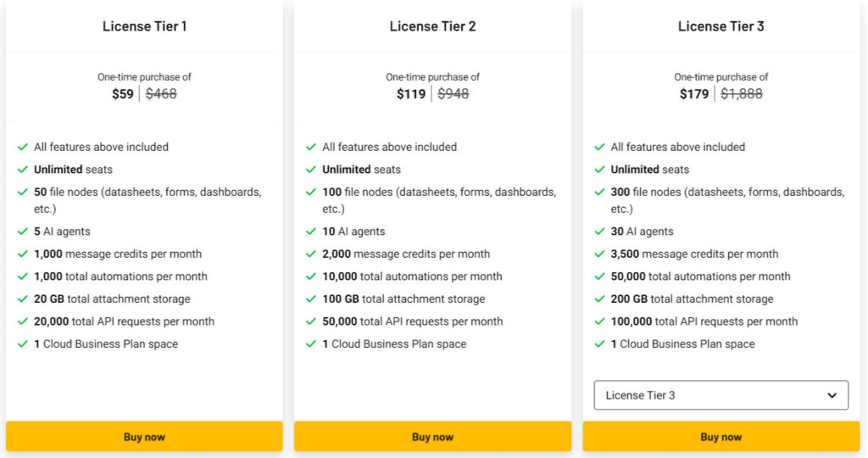Click checkmark beside 30 AI agents
Screen dimensions: 868x458
[599, 232]
